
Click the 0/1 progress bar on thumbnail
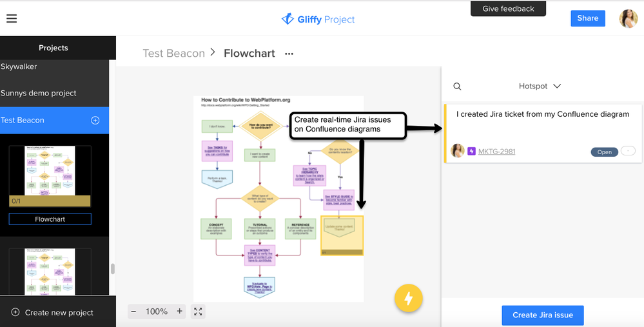coord(49,201)
